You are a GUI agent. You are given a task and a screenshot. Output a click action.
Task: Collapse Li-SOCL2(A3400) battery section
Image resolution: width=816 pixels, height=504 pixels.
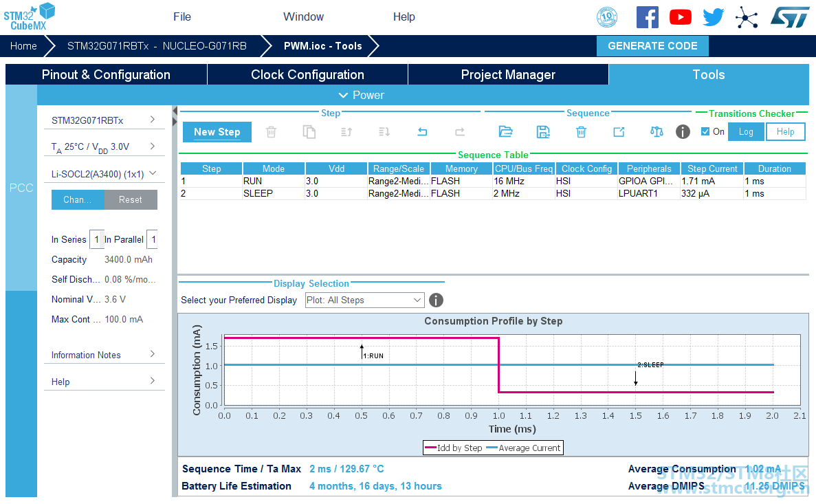(104, 174)
